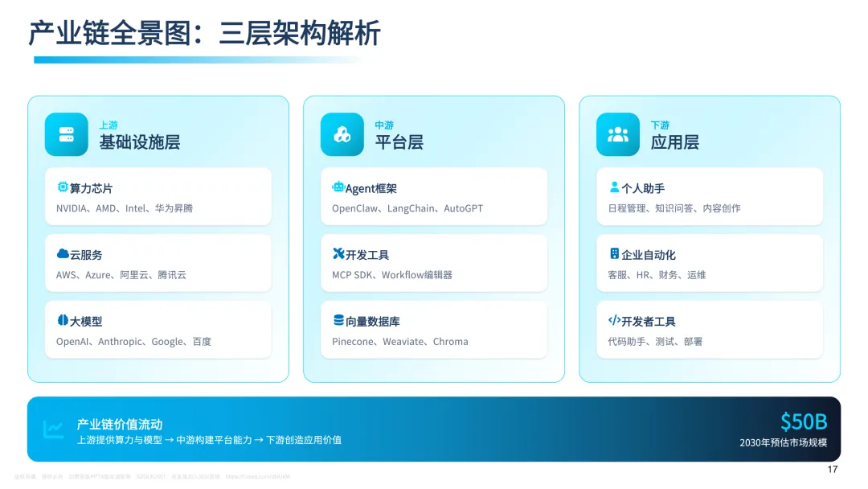The image size is (868, 489).
Task: Click the text 客服、HR、财务、运维
Action: [x=657, y=275]
